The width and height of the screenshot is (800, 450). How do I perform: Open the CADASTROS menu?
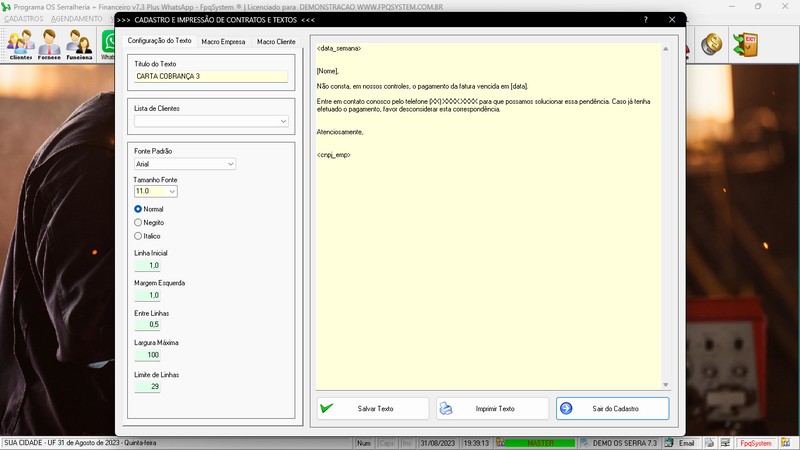(x=23, y=19)
